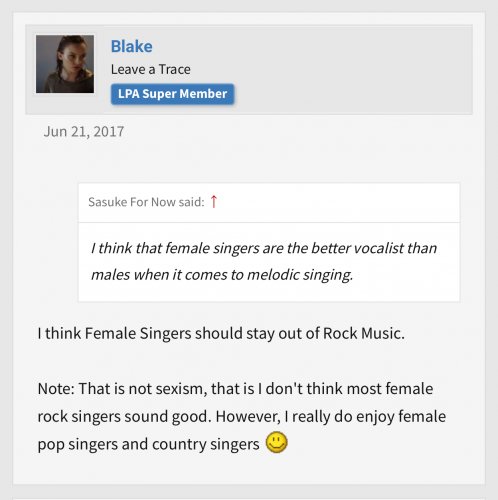Open Blake's profile avatar image
This screenshot has width=498, height=500.
[65, 64]
